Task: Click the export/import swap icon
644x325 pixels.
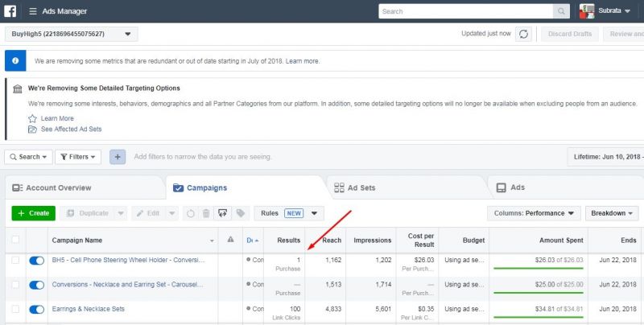Action: (x=223, y=213)
